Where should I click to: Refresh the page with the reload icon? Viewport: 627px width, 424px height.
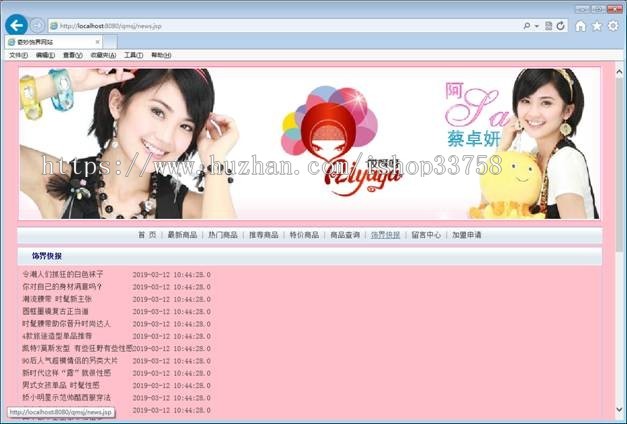coord(560,26)
